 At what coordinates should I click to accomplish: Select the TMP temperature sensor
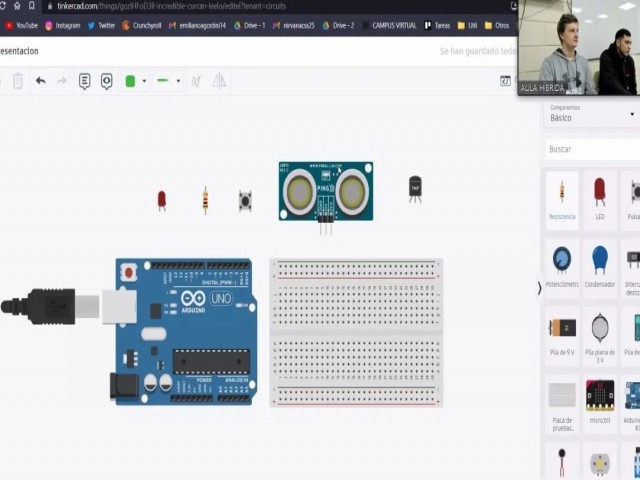(415, 189)
